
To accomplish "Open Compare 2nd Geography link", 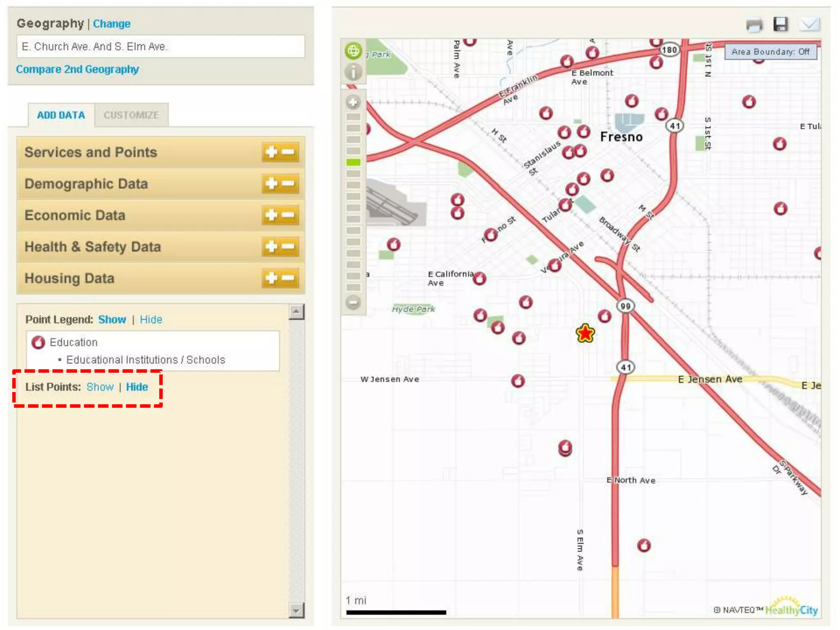I will pyautogui.click(x=78, y=69).
